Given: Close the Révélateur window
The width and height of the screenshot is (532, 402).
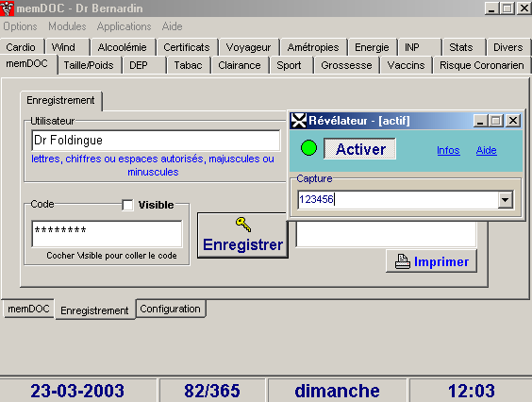Looking at the screenshot, I should click(x=513, y=121).
